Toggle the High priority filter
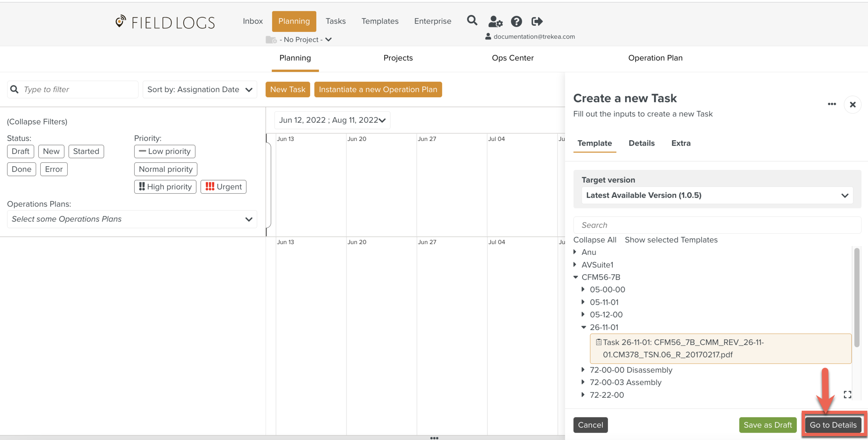868x440 pixels. tap(165, 187)
